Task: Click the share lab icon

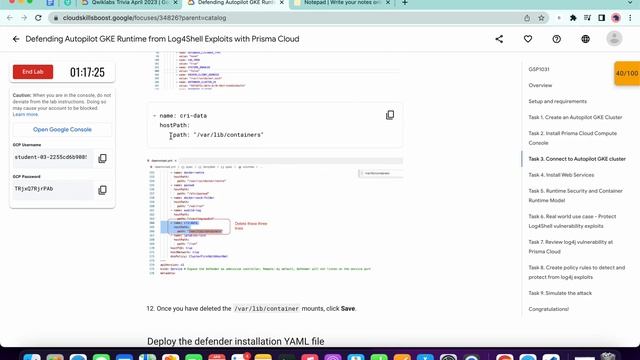Action: [x=499, y=39]
